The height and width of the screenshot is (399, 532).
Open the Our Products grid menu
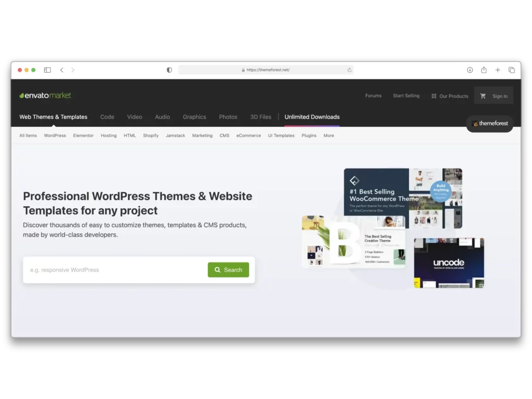click(x=449, y=96)
